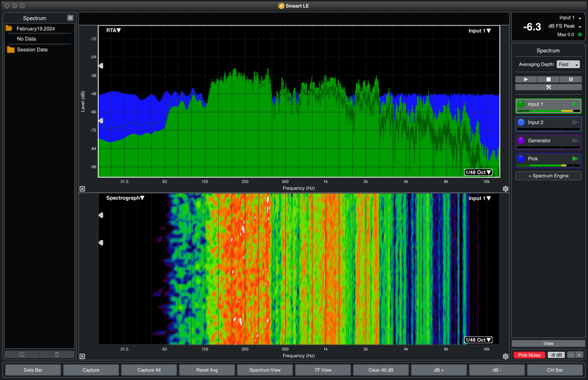The height and width of the screenshot is (380, 588).
Task: Toggle the Input 2 engine run arrow
Action: pos(575,122)
